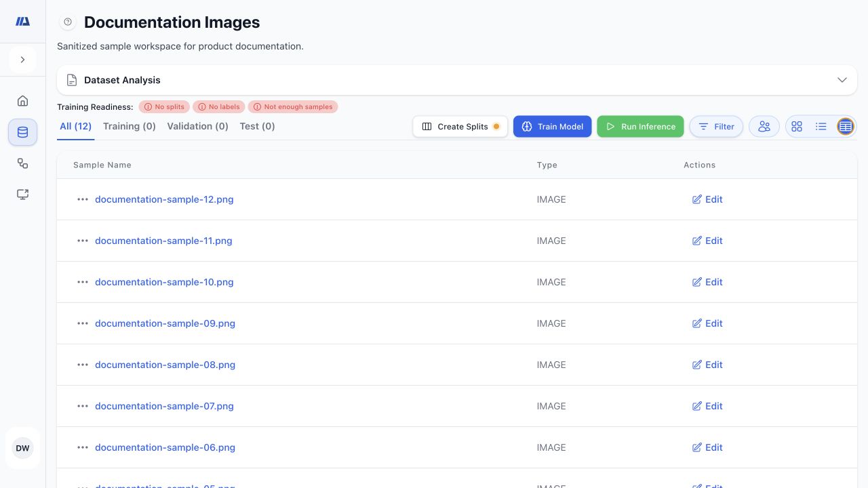The width and height of the screenshot is (868, 488).
Task: Click IMAGE type cell for documentation-sample-06.png
Action: pyautogui.click(x=551, y=447)
